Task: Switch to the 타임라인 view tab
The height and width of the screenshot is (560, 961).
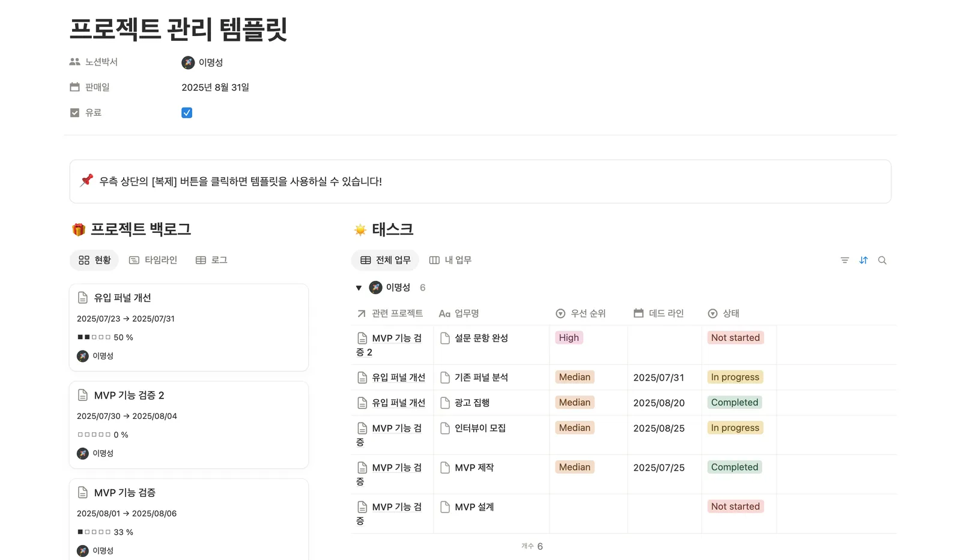Action: point(153,260)
